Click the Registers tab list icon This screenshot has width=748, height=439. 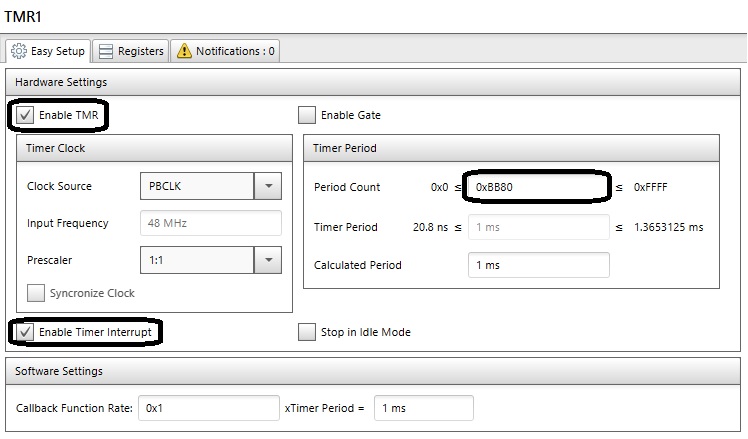(105, 51)
